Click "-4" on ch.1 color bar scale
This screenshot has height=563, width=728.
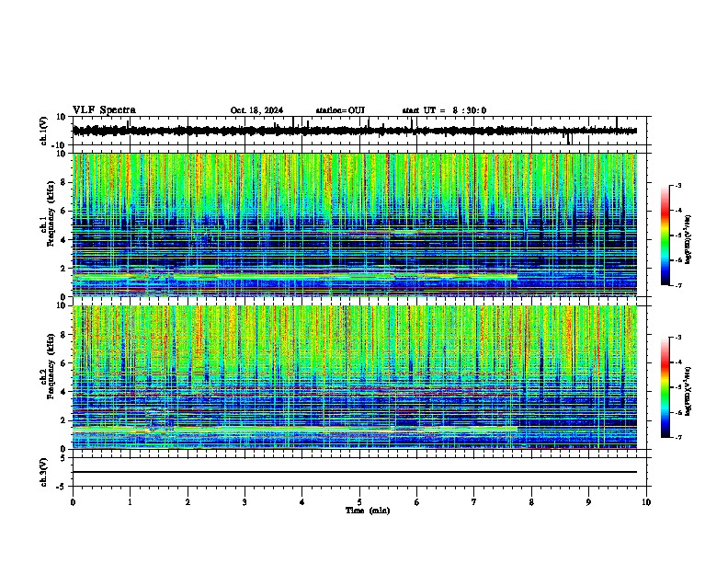tap(677, 211)
